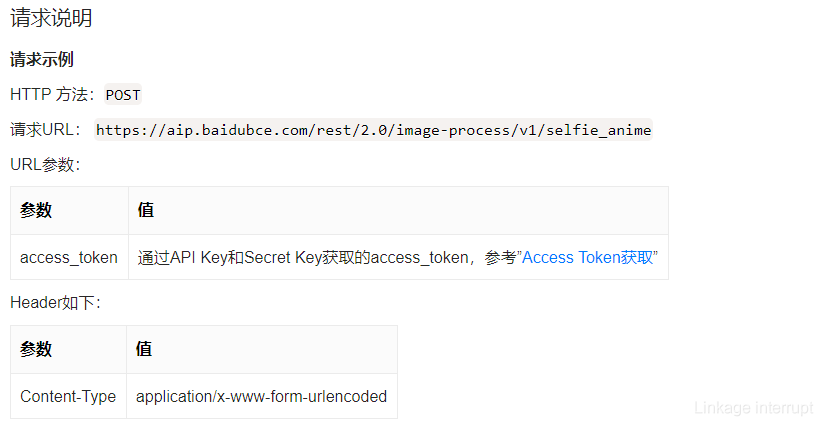Click the word 参考 before the link
Viewport: 823px width, 426px height.
point(500,257)
